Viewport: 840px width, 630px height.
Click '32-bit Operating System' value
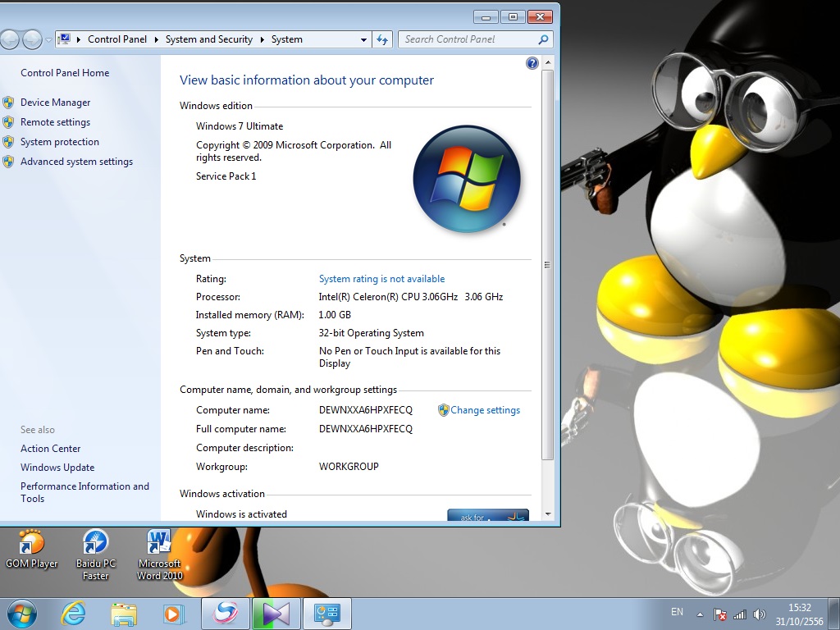372,333
